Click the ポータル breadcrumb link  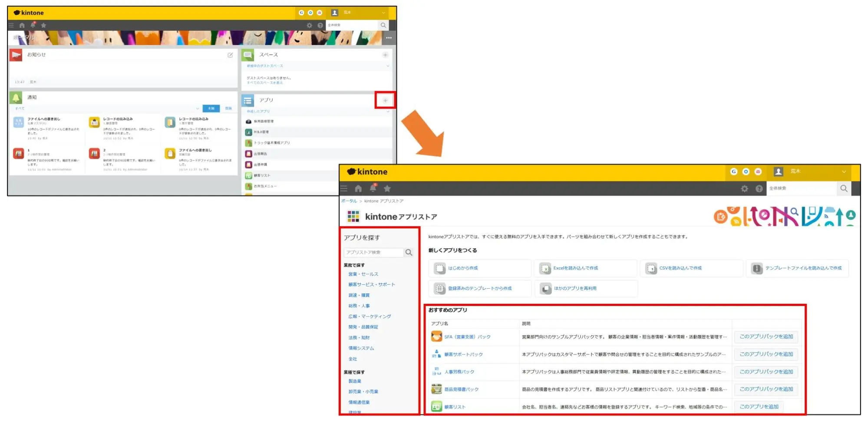pyautogui.click(x=349, y=201)
